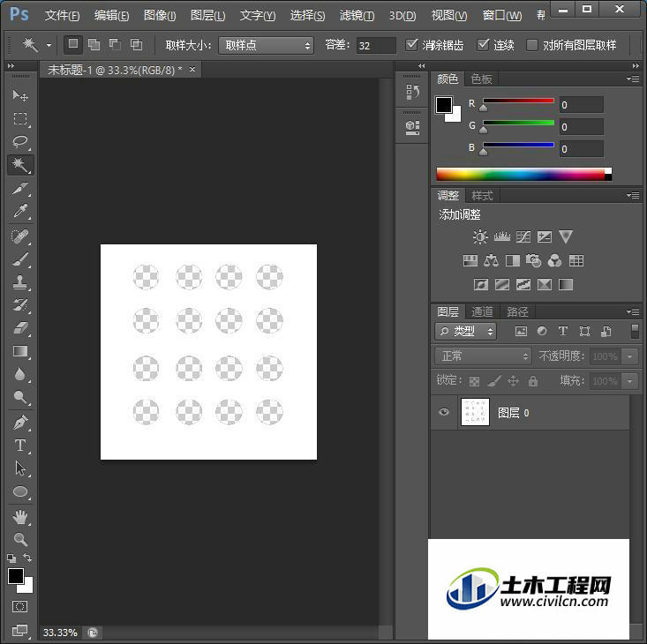This screenshot has height=644, width=647.
Task: Open the 填充 fill dropdown arrow
Action: coord(629,381)
